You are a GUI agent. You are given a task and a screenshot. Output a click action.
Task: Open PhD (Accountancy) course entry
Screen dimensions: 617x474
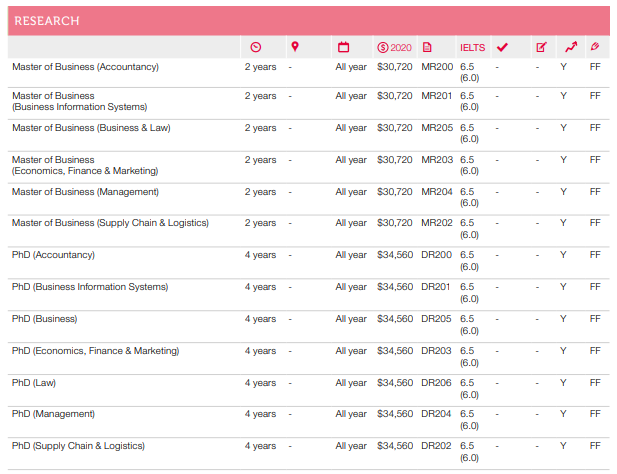click(x=53, y=255)
